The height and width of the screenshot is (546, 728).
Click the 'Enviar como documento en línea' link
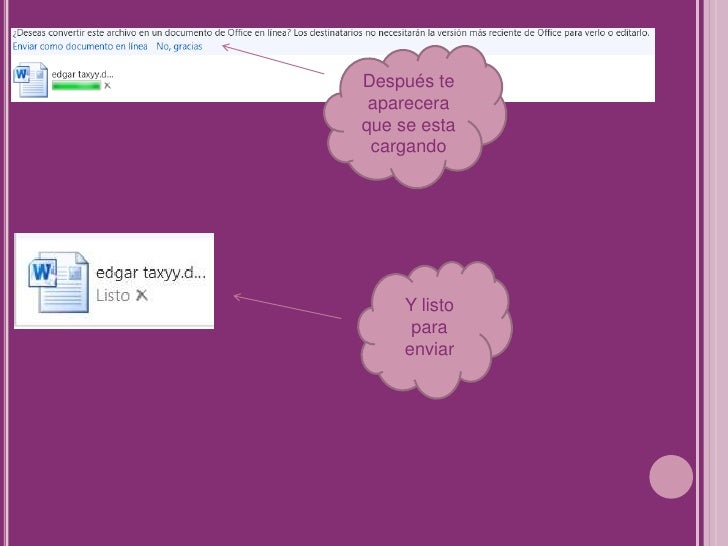point(80,46)
